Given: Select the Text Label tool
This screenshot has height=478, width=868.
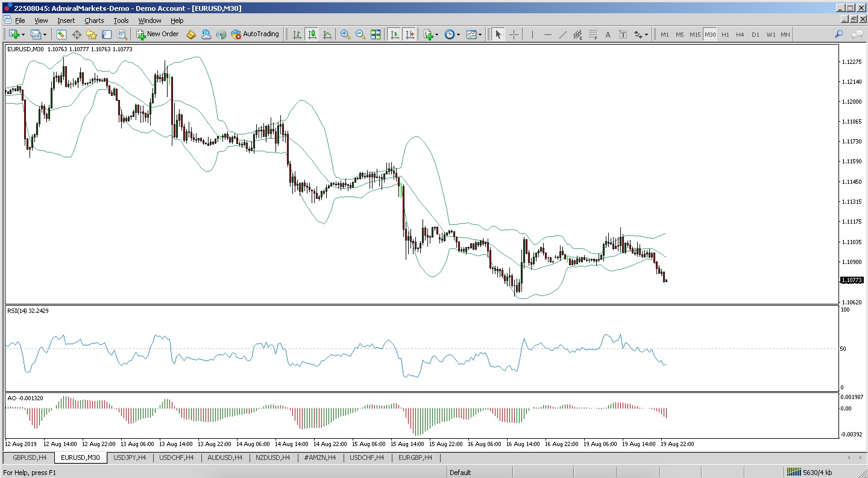Looking at the screenshot, I should (x=623, y=34).
